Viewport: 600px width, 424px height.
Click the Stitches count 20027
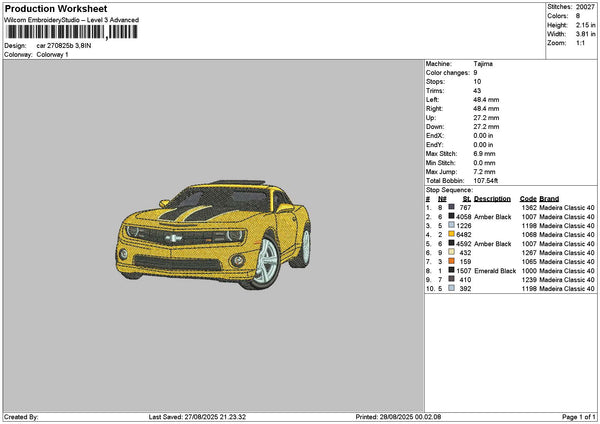(x=585, y=5)
